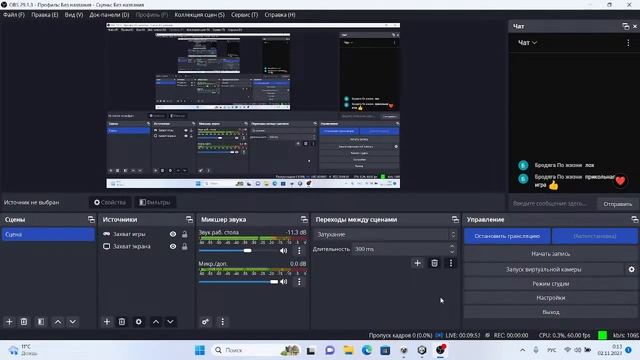Image resolution: width=640 pixels, height=360 pixels.
Task: Move source up in Sources panel
Action: pos(156,322)
